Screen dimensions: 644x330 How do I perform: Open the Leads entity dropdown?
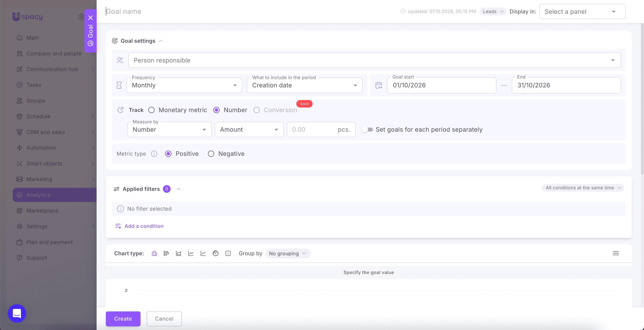(493, 11)
